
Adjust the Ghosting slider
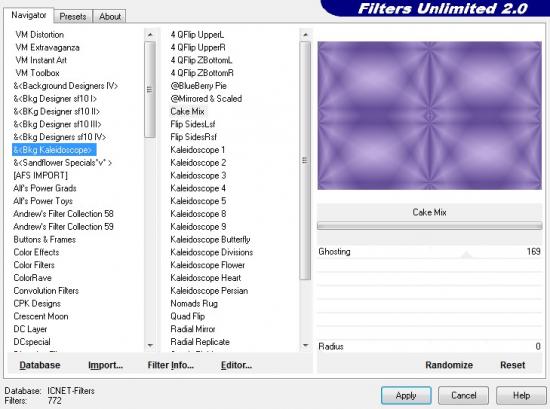pos(429,252)
